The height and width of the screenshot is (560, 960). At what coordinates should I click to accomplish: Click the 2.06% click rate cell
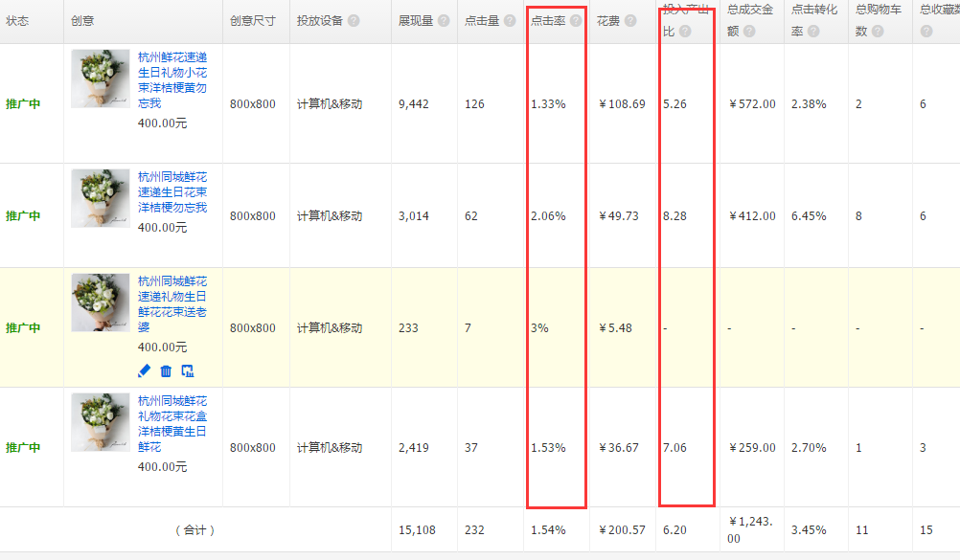click(548, 216)
